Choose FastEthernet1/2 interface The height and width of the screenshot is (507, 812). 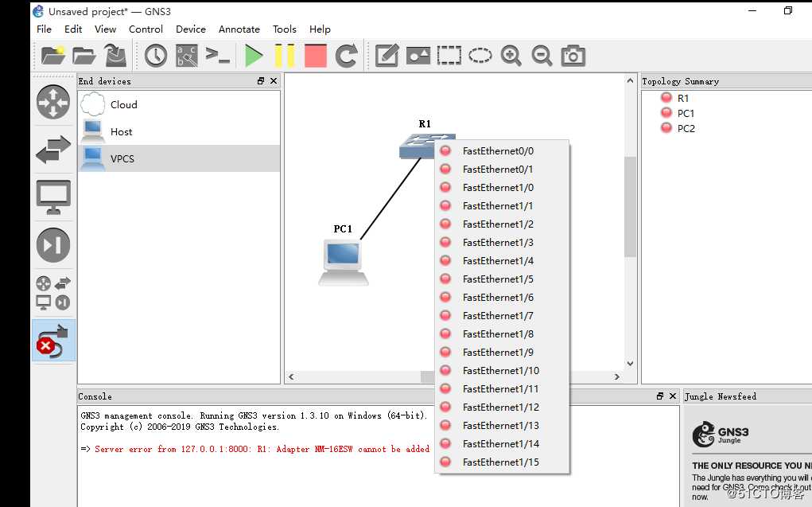point(502,224)
